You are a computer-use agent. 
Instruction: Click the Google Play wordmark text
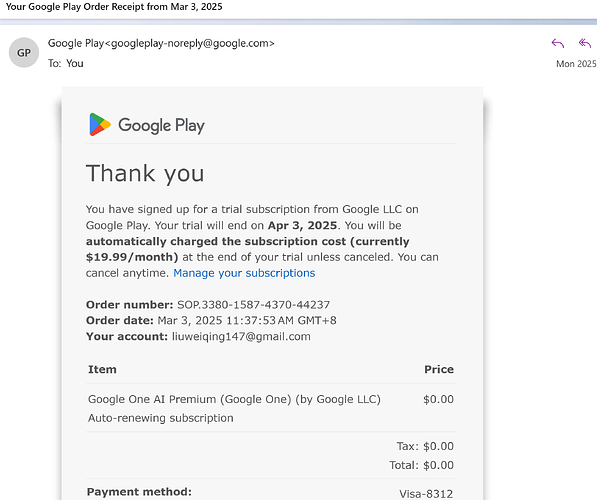pos(161,125)
